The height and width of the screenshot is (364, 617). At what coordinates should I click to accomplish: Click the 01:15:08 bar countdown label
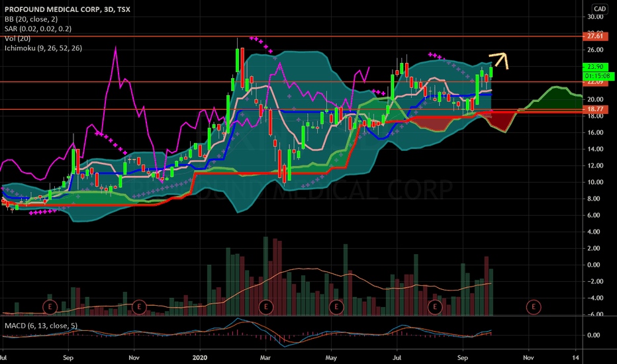[597, 76]
